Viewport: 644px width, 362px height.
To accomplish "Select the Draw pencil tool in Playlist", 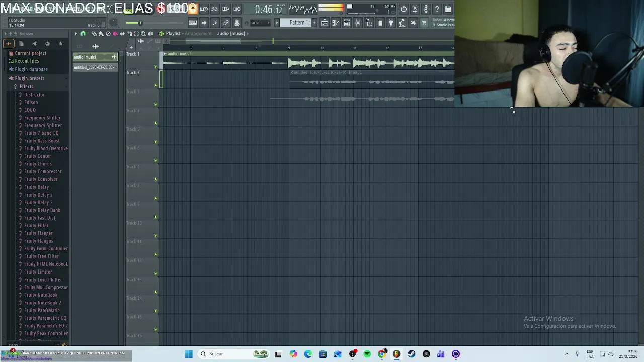I will [94, 34].
